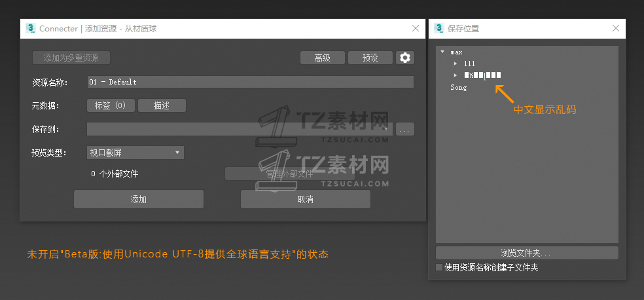Image resolution: width=644 pixels, height=300 pixels.
Task: Browse the save path with the ... button
Action: pyautogui.click(x=405, y=129)
